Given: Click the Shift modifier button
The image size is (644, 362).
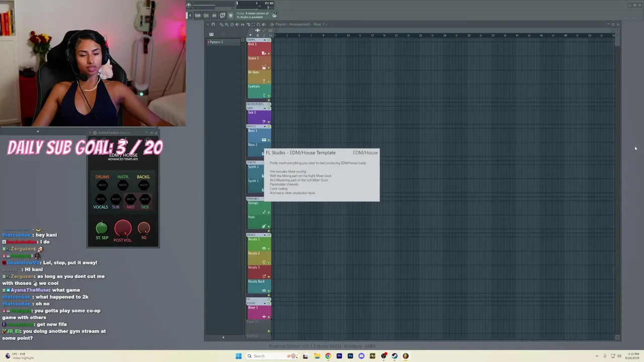Looking at the screenshot, I should pyautogui.click(x=198, y=16).
